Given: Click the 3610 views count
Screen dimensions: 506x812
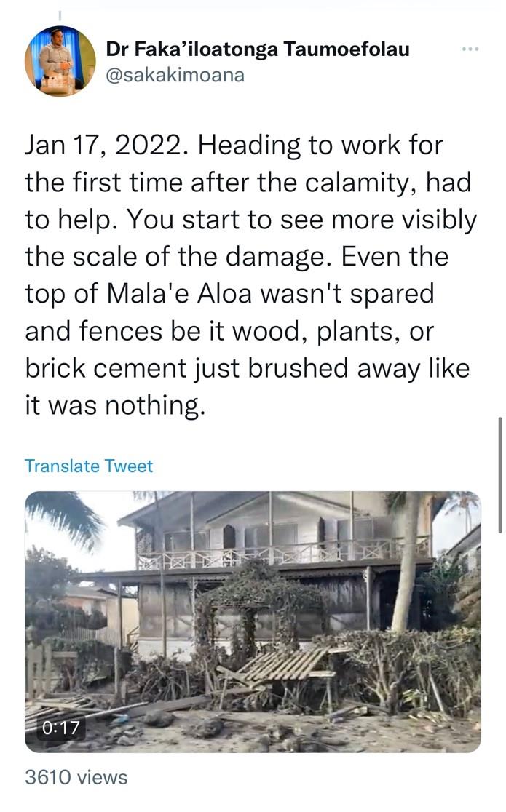Looking at the screenshot, I should pyautogui.click(x=76, y=777).
